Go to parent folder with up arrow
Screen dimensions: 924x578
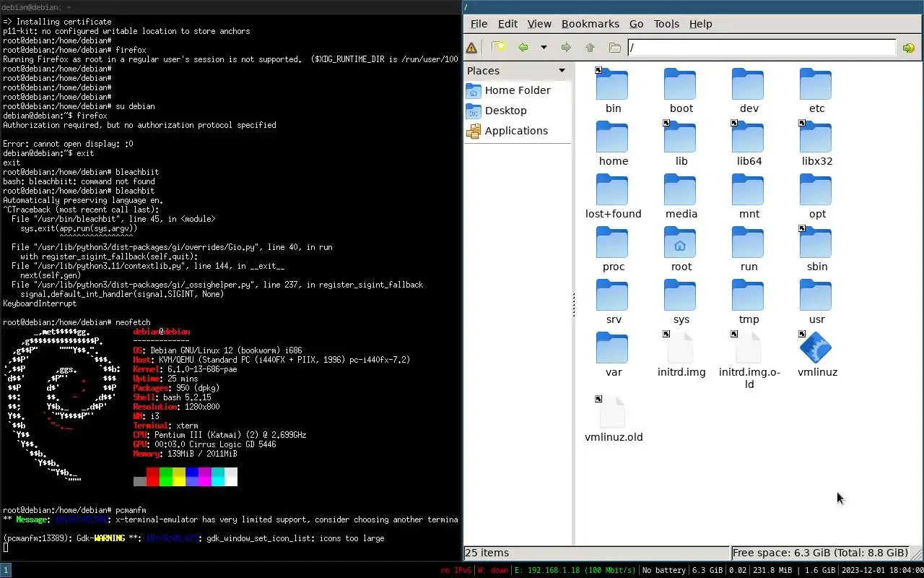[590, 48]
